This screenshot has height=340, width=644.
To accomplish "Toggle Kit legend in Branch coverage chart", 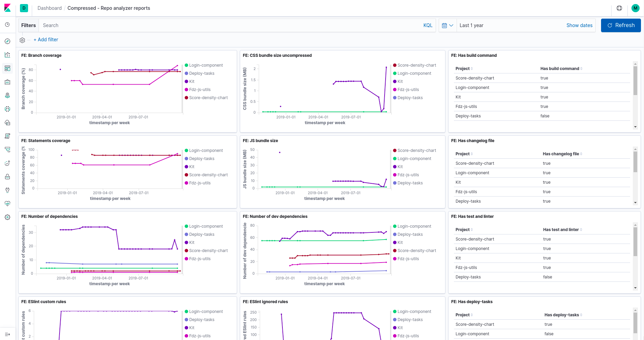I will point(189,82).
